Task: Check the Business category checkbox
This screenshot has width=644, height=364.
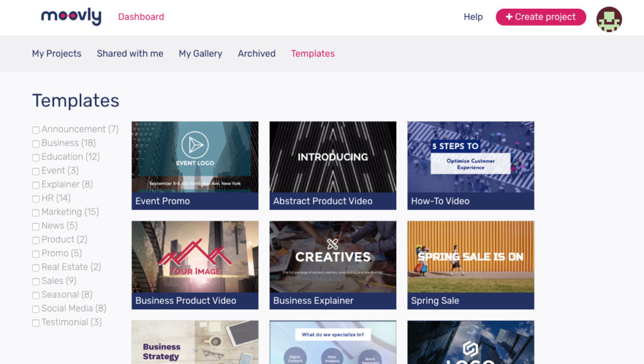Action: coord(36,144)
